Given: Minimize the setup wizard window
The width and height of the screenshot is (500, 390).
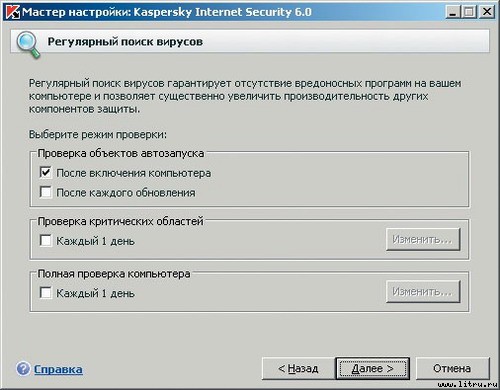Looking at the screenshot, I should click(x=452, y=12).
